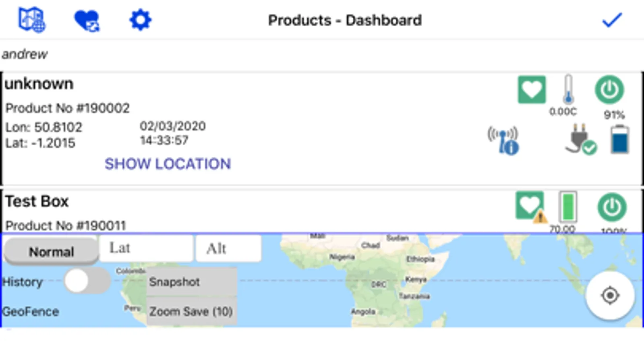Tap the blue battery level icon
This screenshot has width=644, height=362.
(619, 140)
